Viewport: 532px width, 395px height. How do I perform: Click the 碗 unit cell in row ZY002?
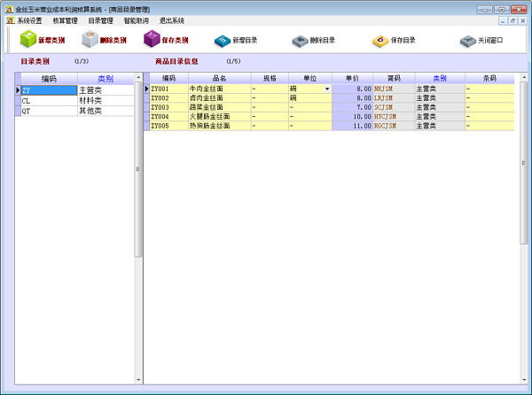[310, 98]
